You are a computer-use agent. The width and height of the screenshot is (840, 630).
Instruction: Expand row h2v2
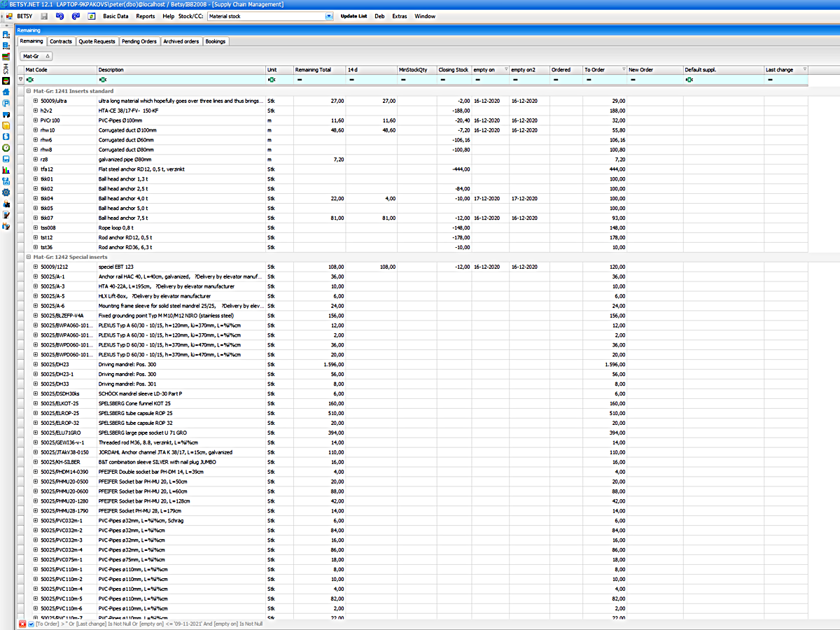point(36,111)
